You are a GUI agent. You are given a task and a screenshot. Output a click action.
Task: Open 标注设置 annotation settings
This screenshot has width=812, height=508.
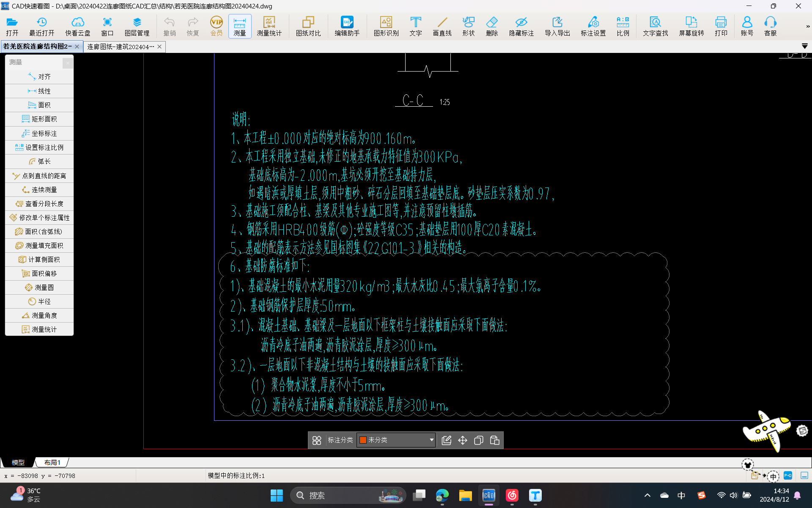pyautogui.click(x=593, y=26)
